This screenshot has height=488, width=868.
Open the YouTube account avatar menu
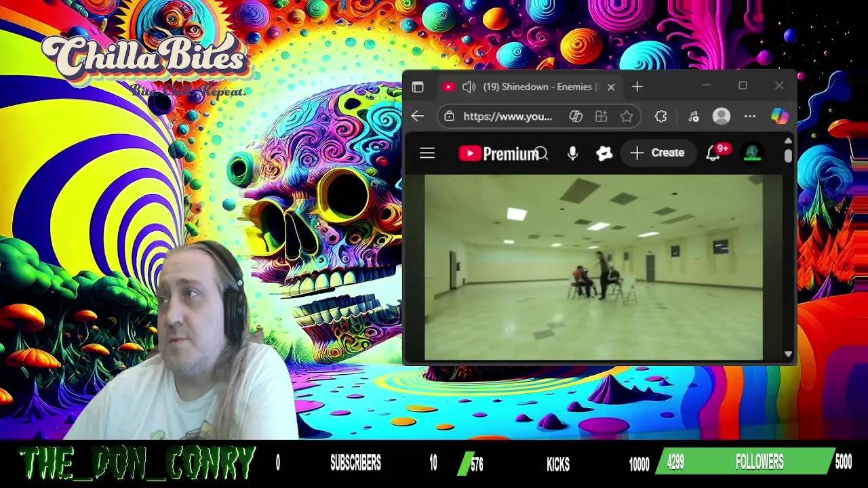[752, 153]
